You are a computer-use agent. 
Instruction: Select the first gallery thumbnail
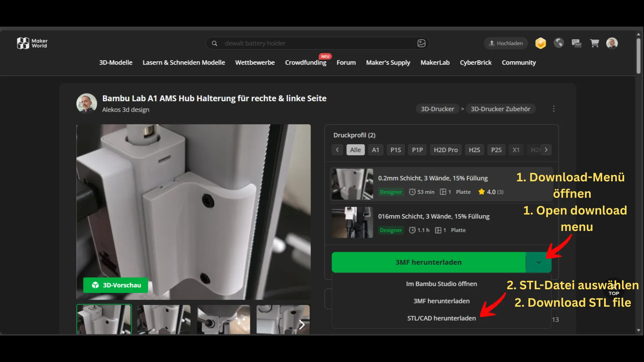[104, 319]
